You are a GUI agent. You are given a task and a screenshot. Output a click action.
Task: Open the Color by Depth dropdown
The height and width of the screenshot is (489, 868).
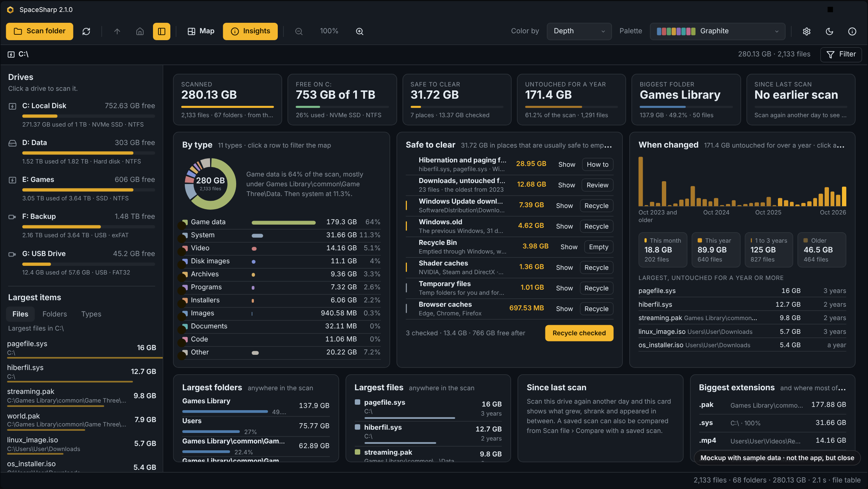pos(579,31)
